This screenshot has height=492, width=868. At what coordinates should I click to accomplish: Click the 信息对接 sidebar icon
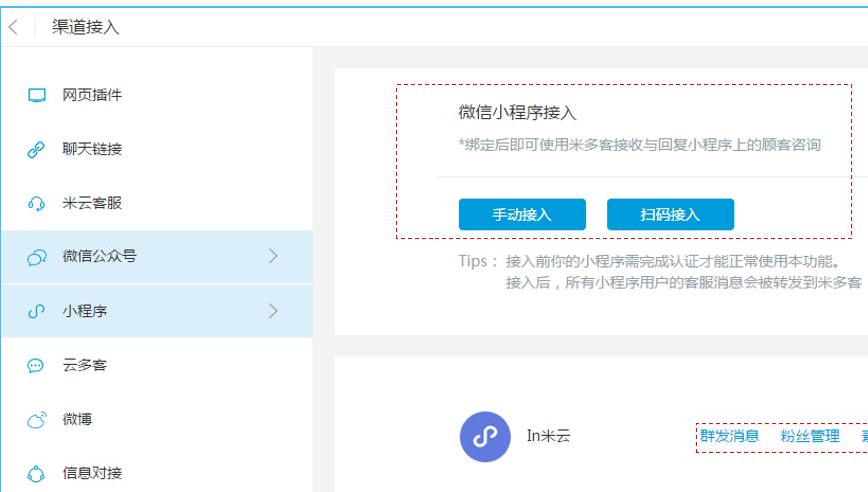click(36, 473)
